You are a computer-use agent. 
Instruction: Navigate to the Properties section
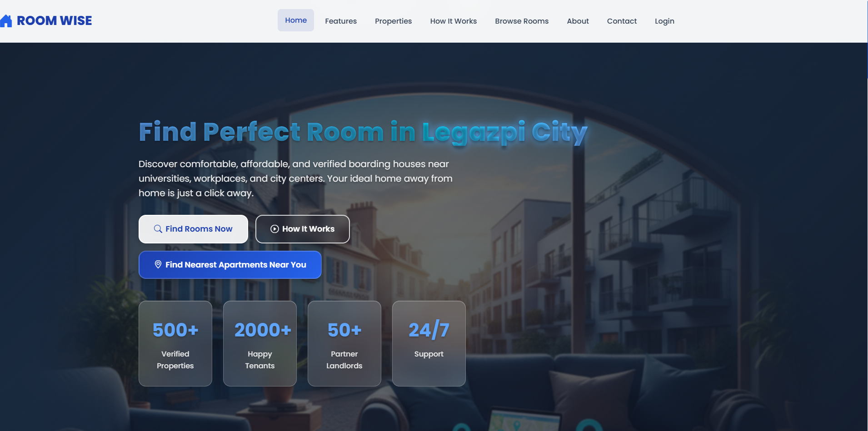(393, 21)
